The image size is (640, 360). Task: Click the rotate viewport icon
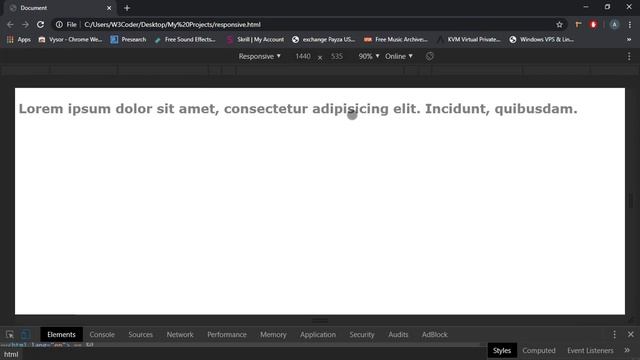pyautogui.click(x=429, y=56)
